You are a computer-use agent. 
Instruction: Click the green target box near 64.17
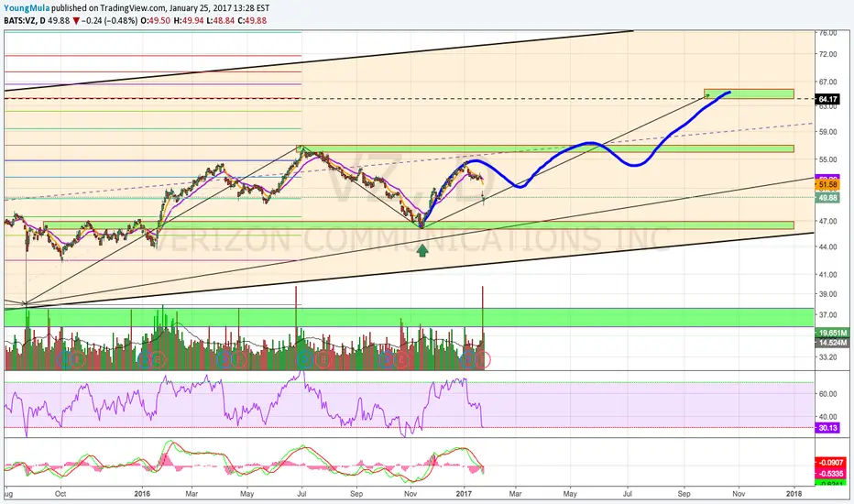point(749,93)
